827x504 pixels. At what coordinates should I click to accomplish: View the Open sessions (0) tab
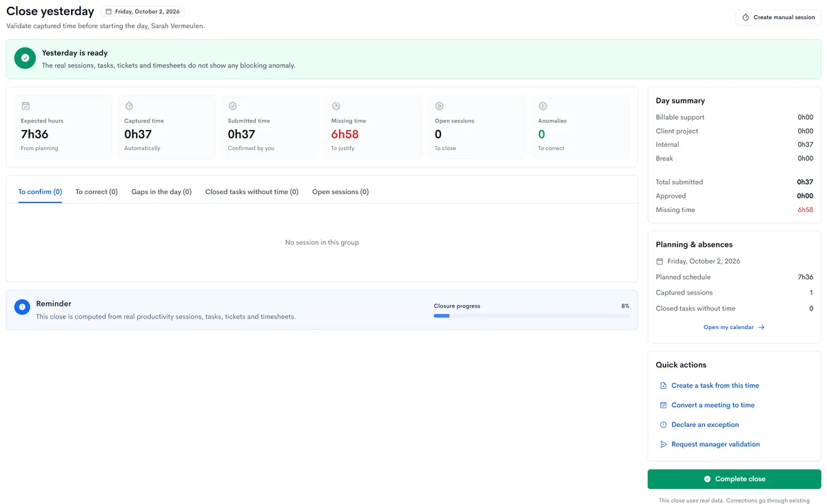tap(340, 192)
